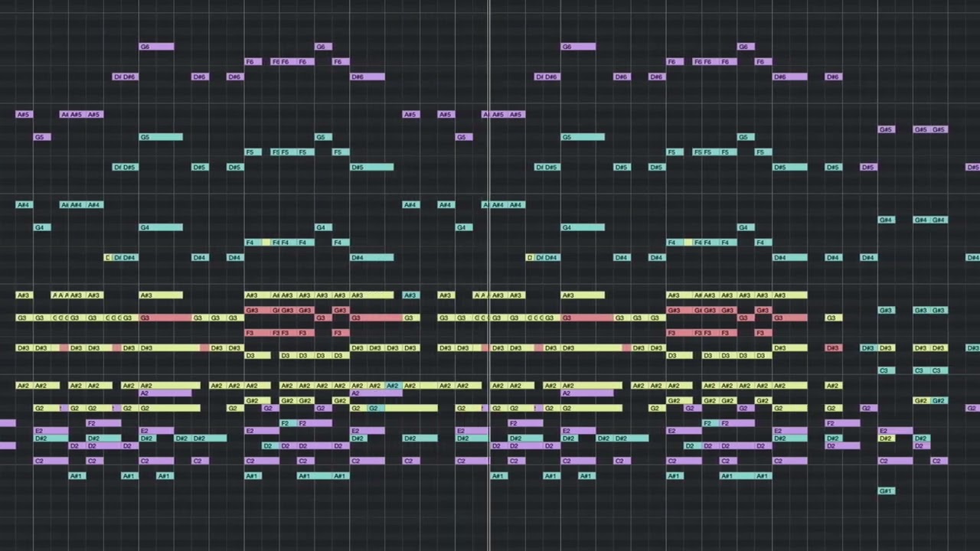Screen dimensions: 980x551
Task: Select the lone G#1 note
Action: 886,491
